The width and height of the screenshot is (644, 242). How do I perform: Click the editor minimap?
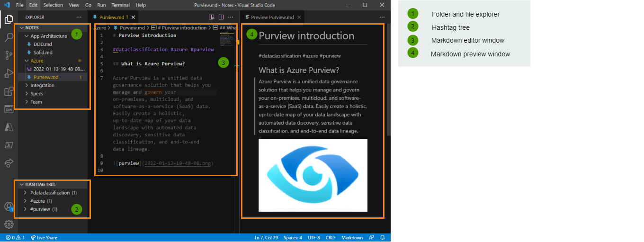tap(226, 39)
